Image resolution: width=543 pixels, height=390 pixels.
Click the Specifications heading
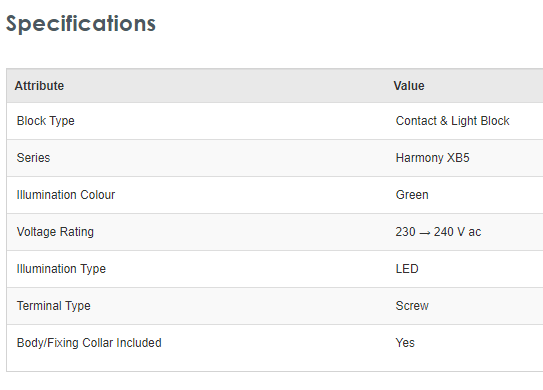point(81,24)
